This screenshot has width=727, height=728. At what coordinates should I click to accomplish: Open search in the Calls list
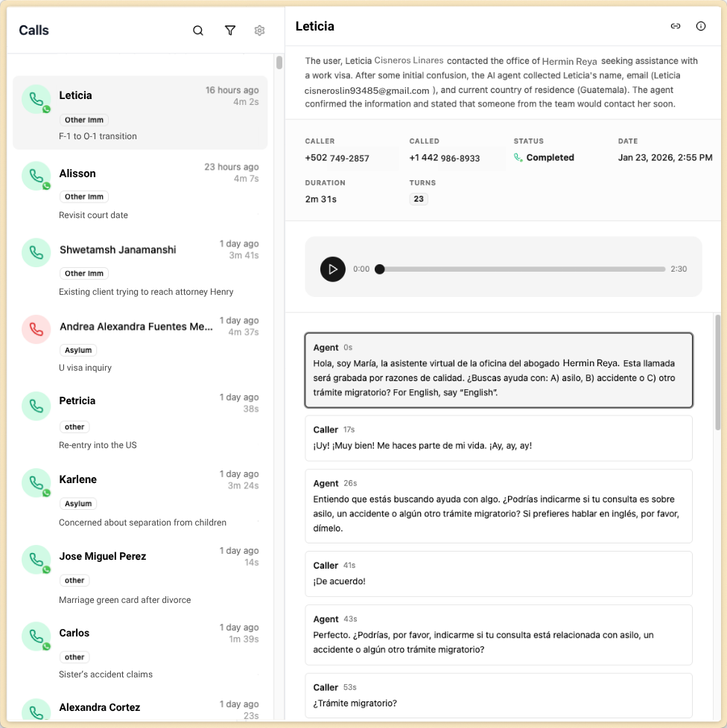[x=197, y=31]
